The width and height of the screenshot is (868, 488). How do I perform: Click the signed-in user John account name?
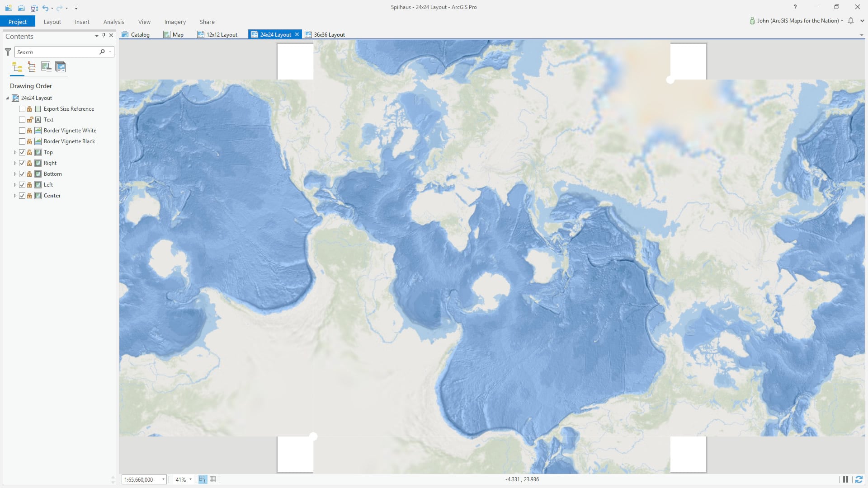coord(797,21)
